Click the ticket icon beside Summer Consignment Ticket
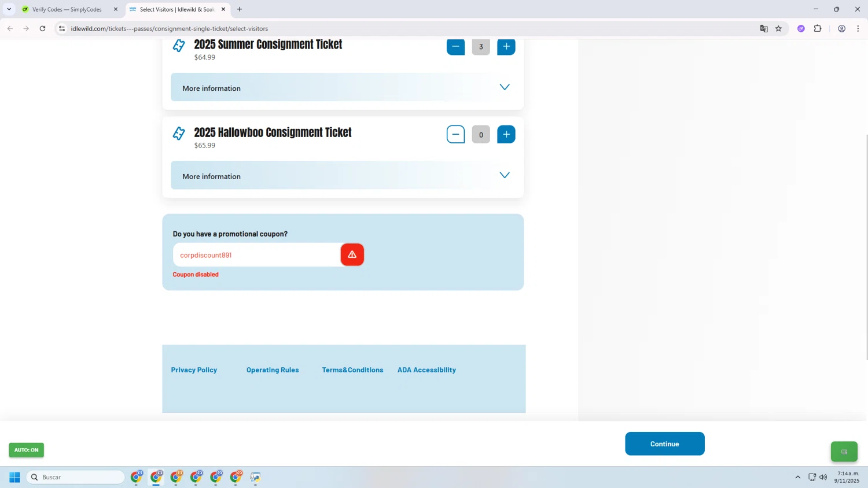 click(179, 46)
